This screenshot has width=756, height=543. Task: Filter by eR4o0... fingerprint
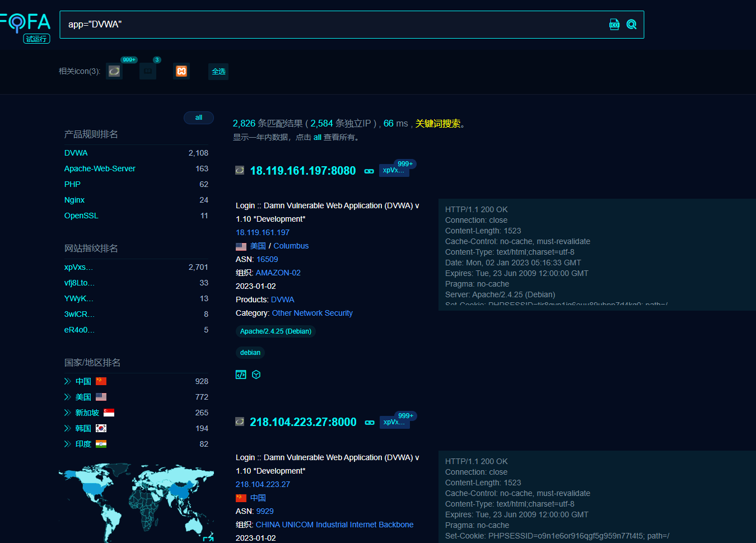(80, 330)
